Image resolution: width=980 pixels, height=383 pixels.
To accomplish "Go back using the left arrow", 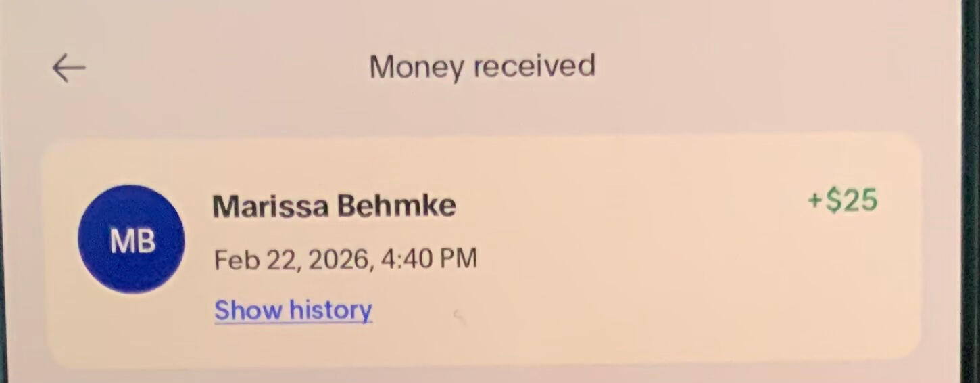I will (x=69, y=68).
